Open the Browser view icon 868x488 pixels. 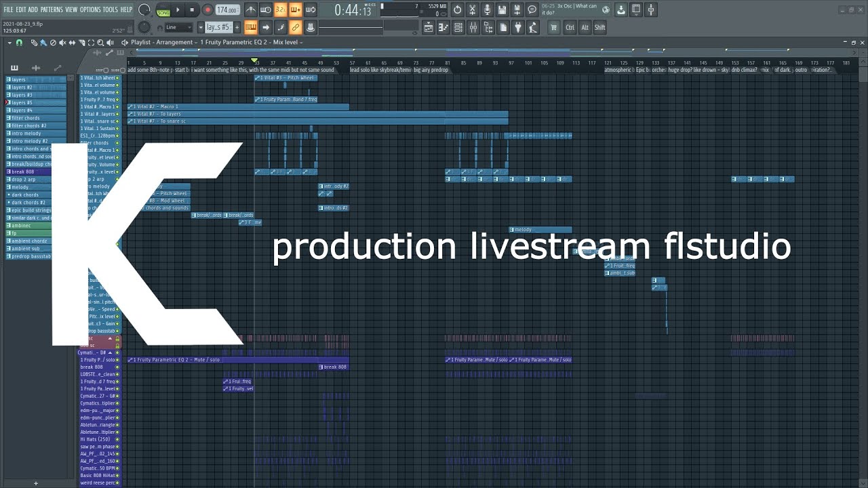coord(488,27)
